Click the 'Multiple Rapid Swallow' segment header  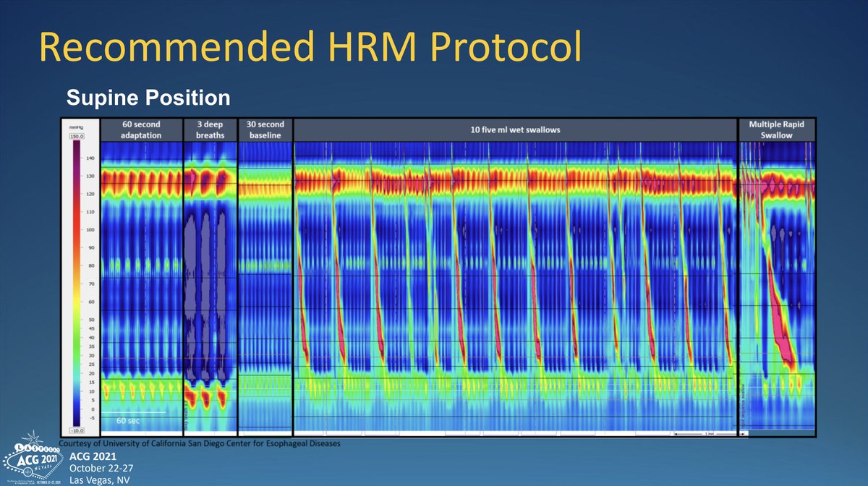pos(776,129)
